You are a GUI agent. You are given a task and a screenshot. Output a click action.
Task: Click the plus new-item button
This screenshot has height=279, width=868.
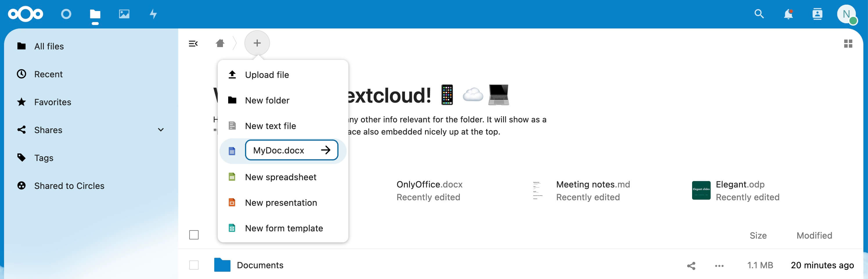[x=257, y=43]
